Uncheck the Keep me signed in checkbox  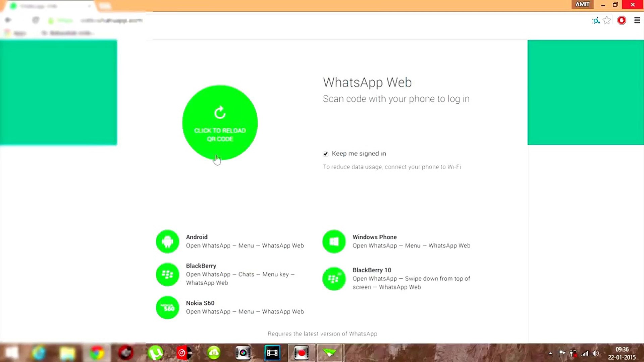click(x=325, y=154)
